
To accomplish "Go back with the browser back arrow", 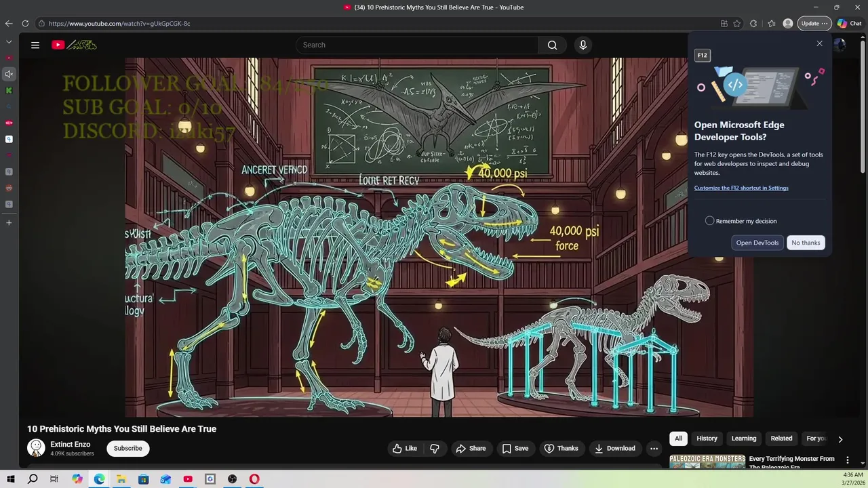I will coord(9,23).
